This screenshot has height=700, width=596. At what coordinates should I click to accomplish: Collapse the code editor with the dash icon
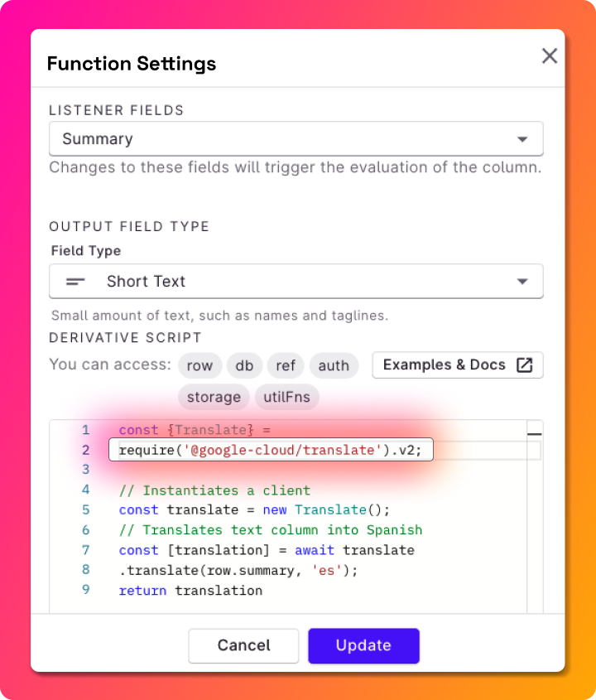point(535,432)
